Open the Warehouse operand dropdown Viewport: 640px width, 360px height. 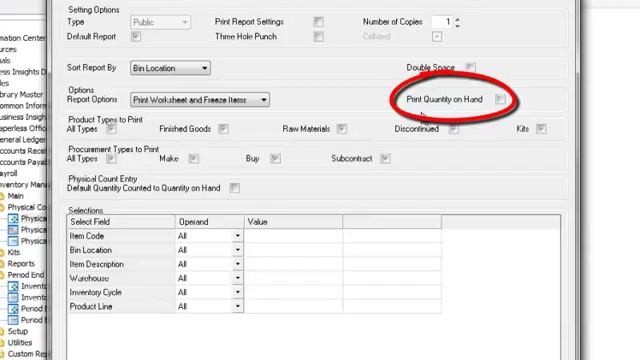click(x=238, y=278)
